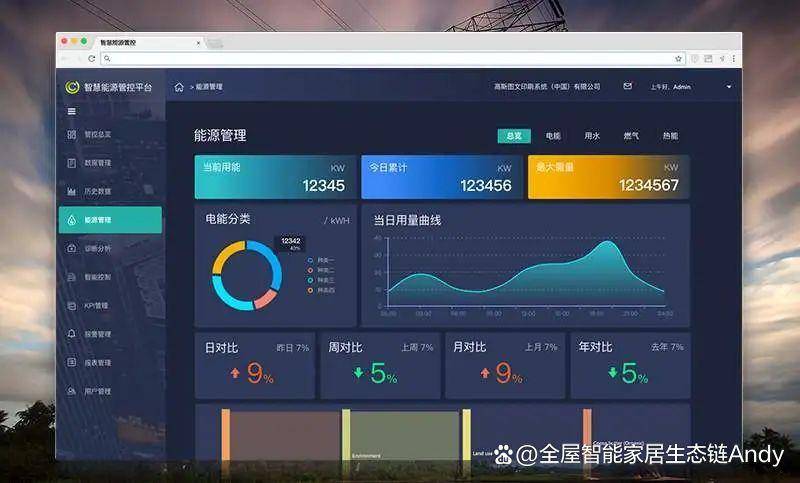Click the 能源管理 breadcrumb text
The image size is (800, 483).
(x=209, y=87)
